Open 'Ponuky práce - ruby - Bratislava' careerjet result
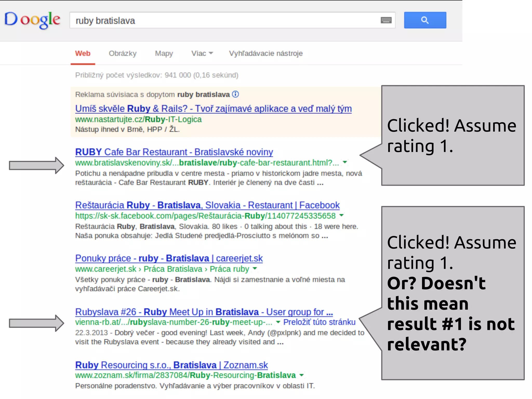This screenshot has height=399, width=532. click(169, 258)
